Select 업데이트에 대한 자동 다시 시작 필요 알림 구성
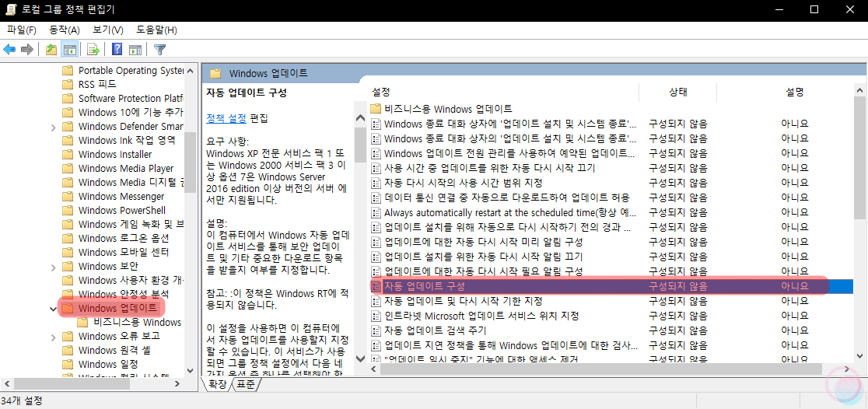This screenshot has height=409, width=868. tap(611, 271)
